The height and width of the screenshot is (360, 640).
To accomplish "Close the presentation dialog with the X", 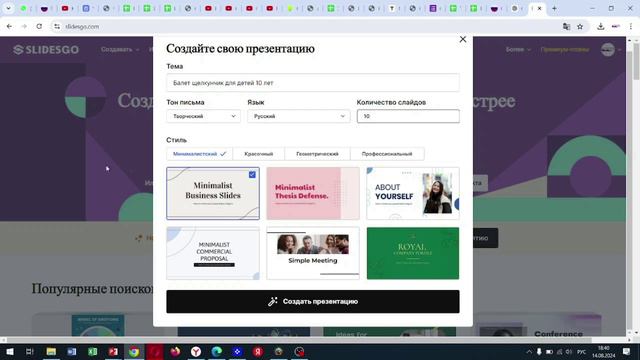I will point(462,39).
